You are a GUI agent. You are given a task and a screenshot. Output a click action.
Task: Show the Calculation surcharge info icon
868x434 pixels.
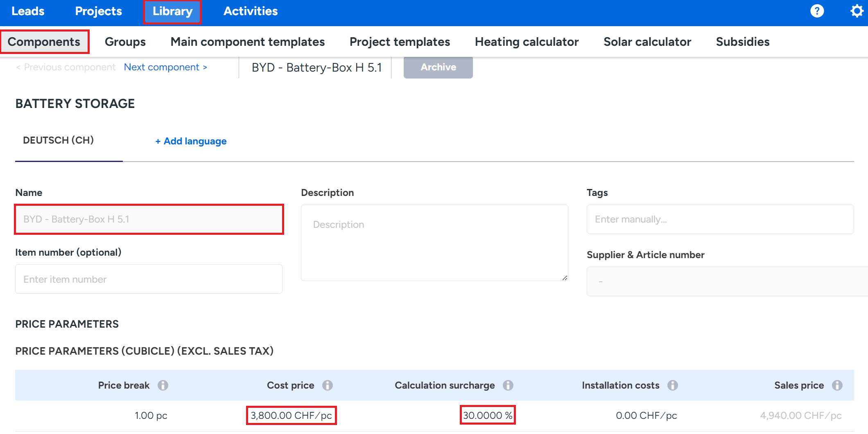coord(508,385)
